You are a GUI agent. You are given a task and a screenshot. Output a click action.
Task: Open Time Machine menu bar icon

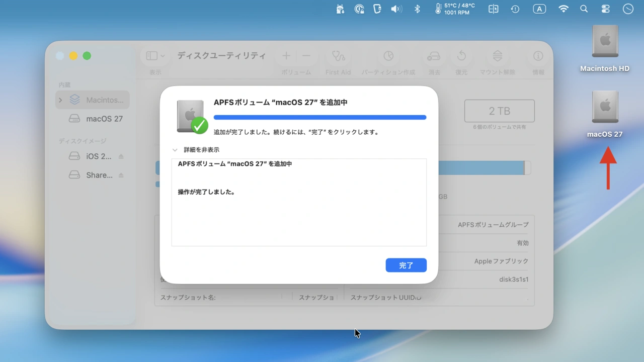pyautogui.click(x=515, y=9)
